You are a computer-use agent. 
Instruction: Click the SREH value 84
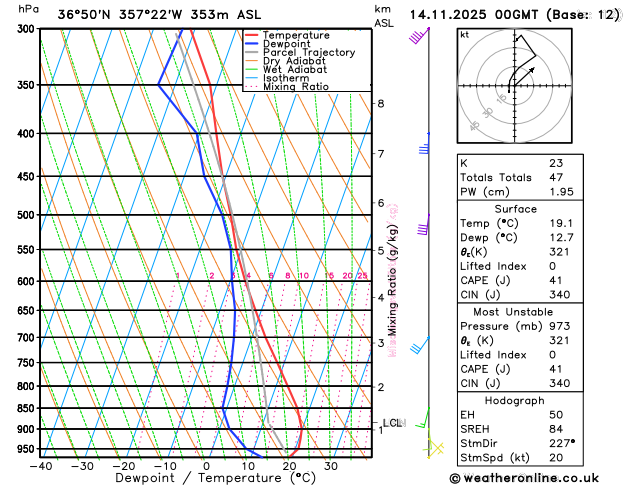pos(556,429)
